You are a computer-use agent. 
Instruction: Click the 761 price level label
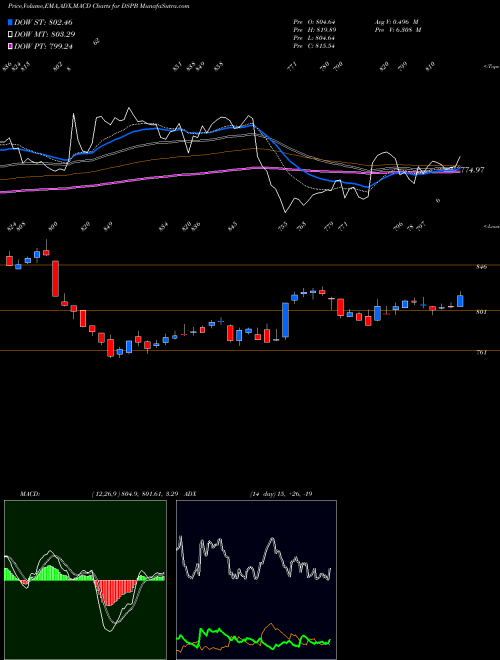tap(482, 353)
